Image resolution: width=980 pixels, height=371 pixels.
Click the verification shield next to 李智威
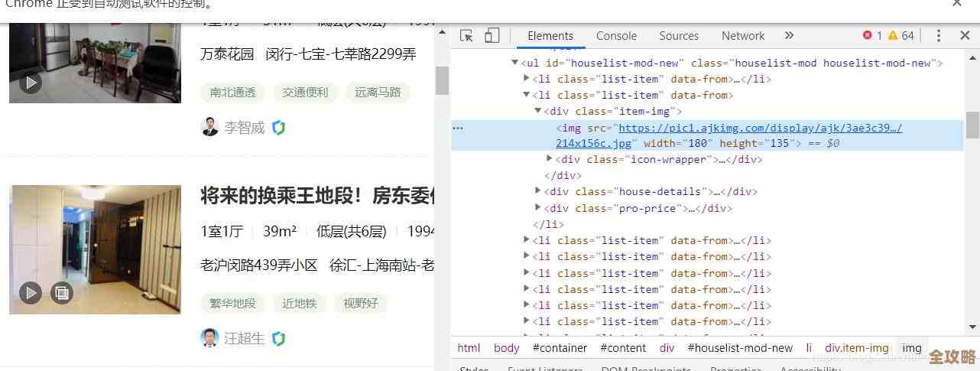click(278, 128)
